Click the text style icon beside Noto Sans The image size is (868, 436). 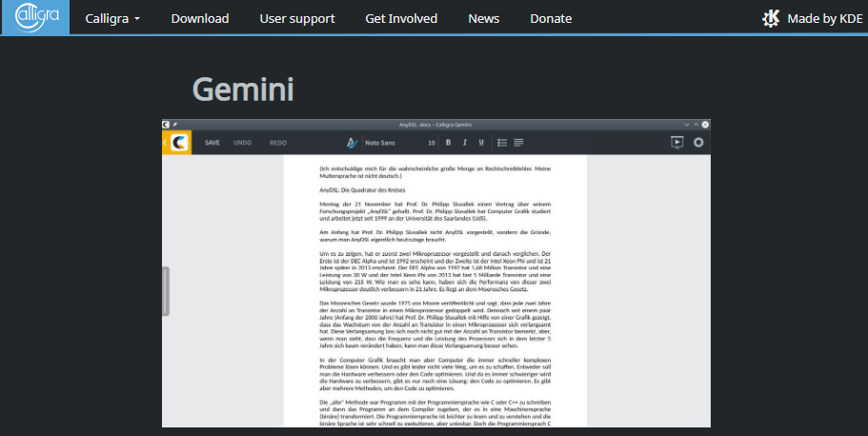(353, 143)
